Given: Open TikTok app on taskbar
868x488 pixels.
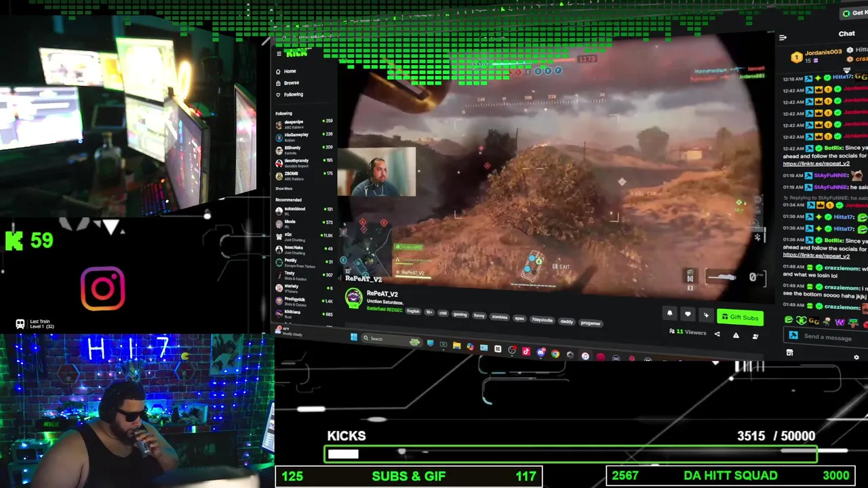Looking at the screenshot, I should click(x=526, y=351).
